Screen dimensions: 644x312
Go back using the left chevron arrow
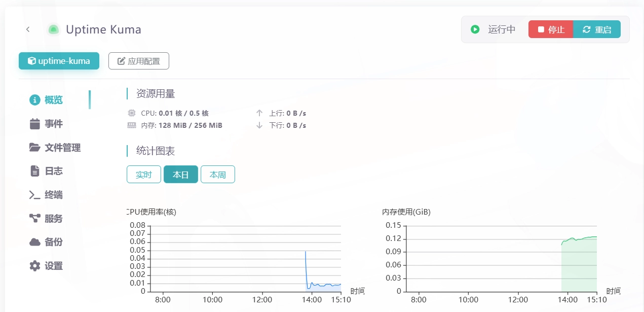coord(28,29)
